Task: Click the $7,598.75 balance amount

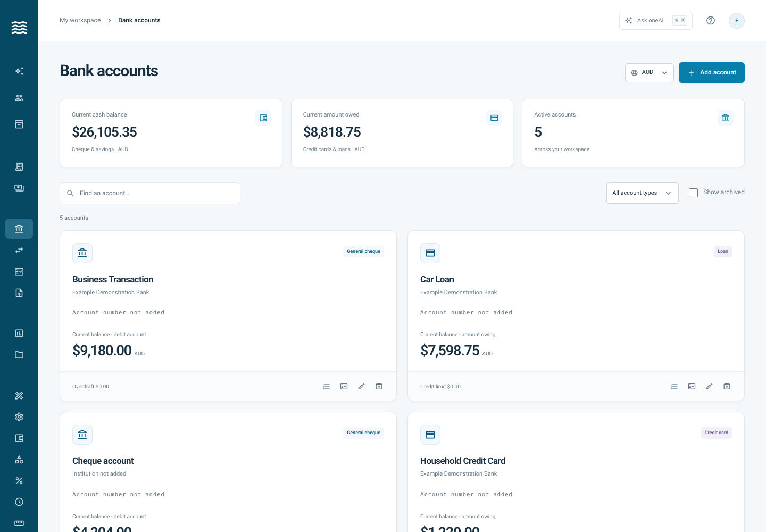Action: click(450, 351)
